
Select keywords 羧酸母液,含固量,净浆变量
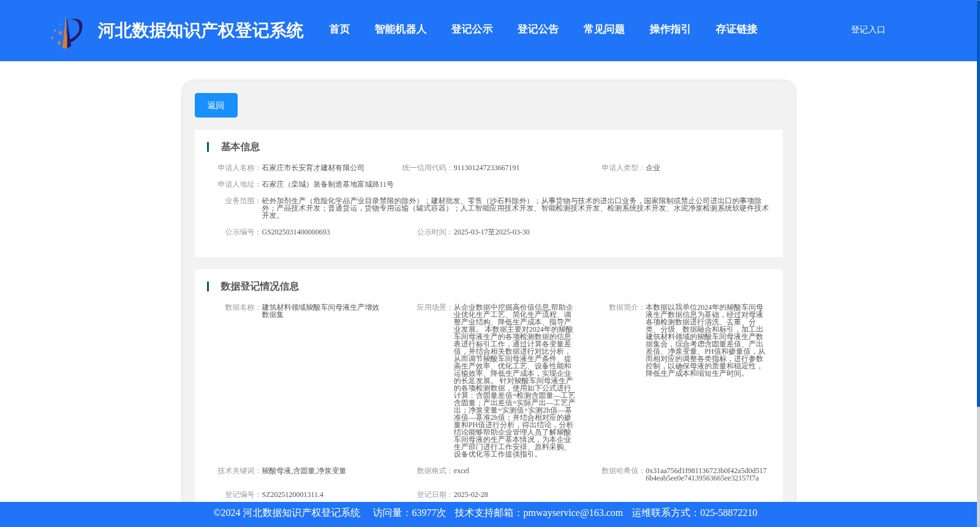[304, 471]
